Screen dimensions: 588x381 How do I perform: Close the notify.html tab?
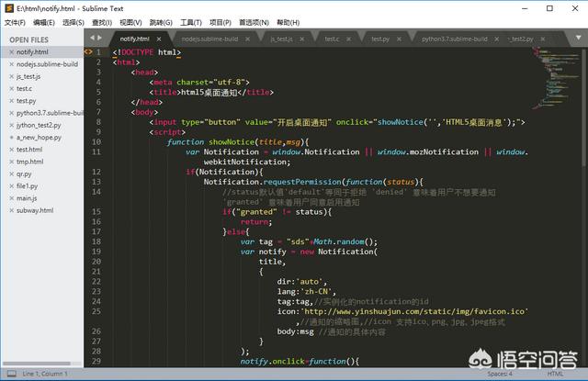(x=158, y=39)
